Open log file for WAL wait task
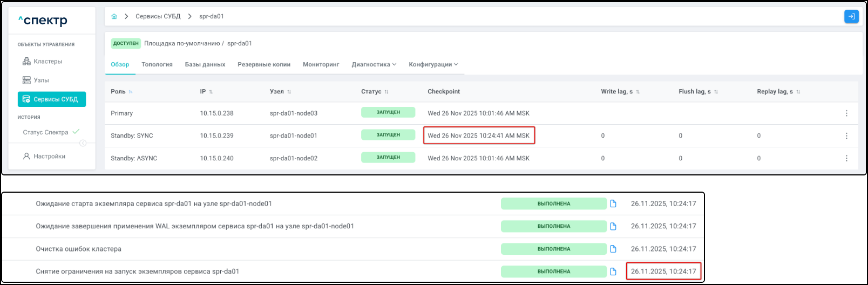The height and width of the screenshot is (285, 868). coord(613,226)
